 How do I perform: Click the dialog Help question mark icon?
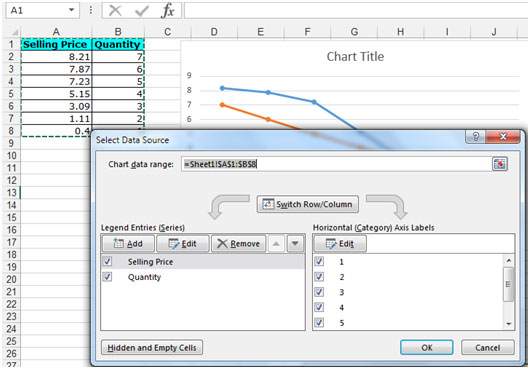476,137
